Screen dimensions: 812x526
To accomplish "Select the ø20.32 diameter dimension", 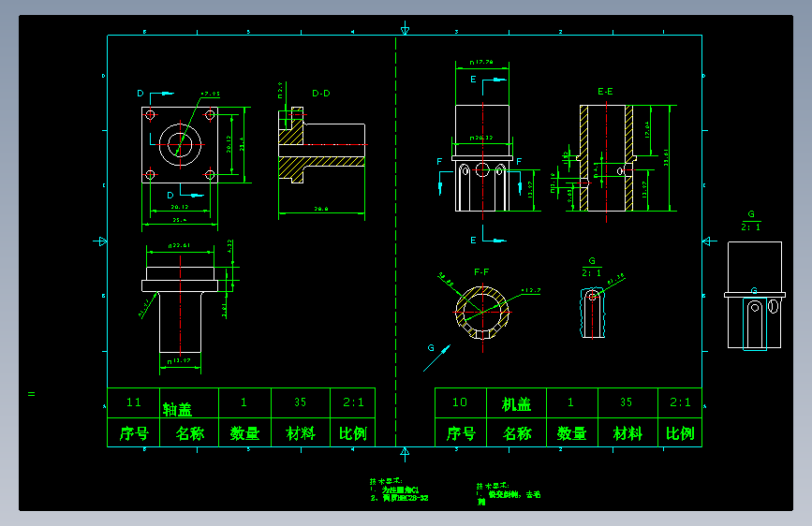I will coord(481,138).
